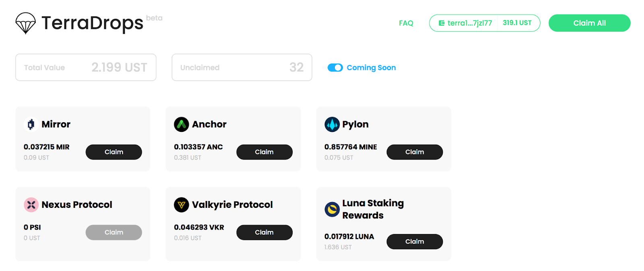Claim the Valkyrie VKR airdrop

point(264,232)
